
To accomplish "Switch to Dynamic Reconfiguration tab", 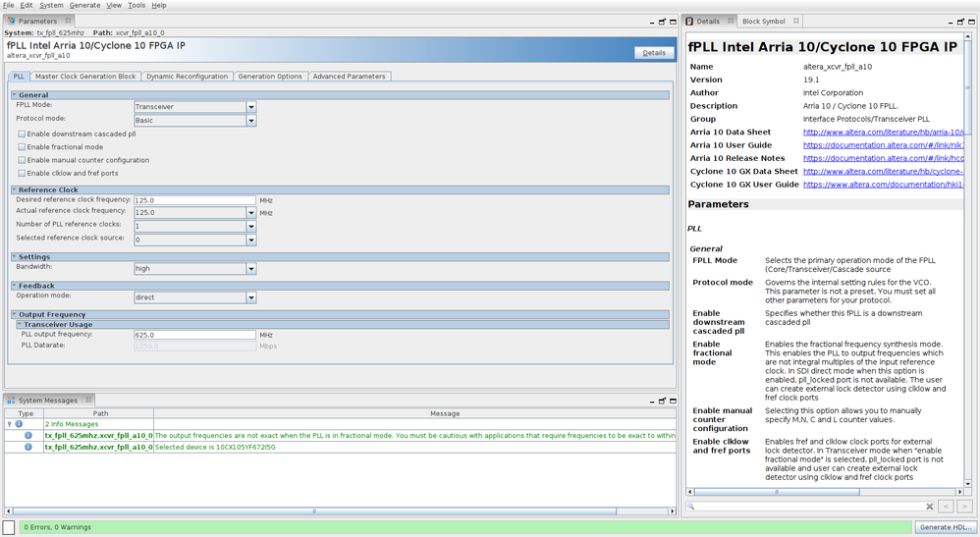I will click(187, 77).
